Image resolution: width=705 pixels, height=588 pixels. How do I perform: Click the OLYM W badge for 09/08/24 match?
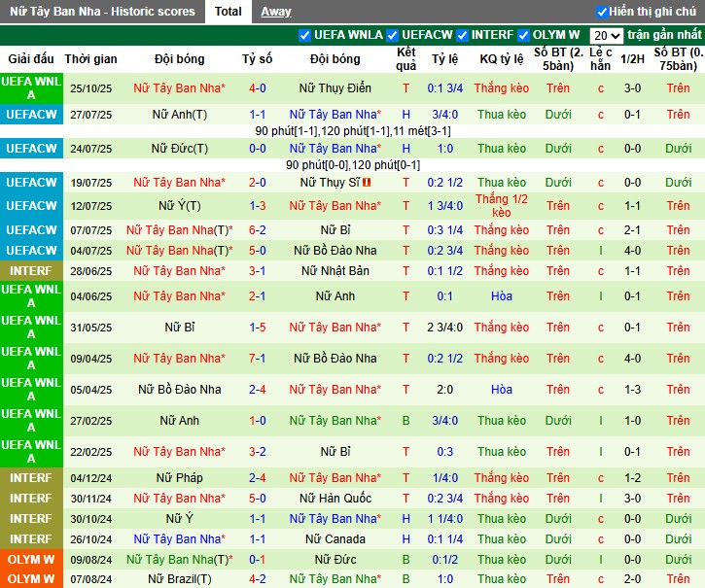pos(31,560)
